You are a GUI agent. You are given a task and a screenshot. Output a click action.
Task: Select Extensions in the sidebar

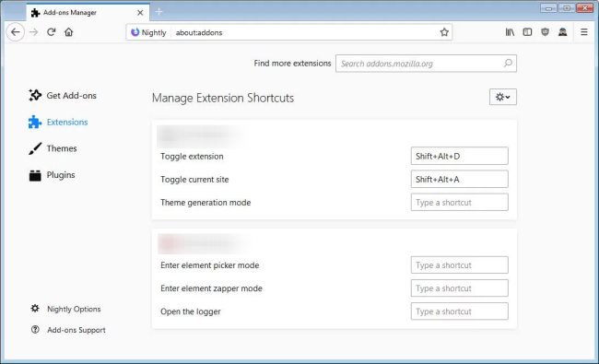coord(58,123)
